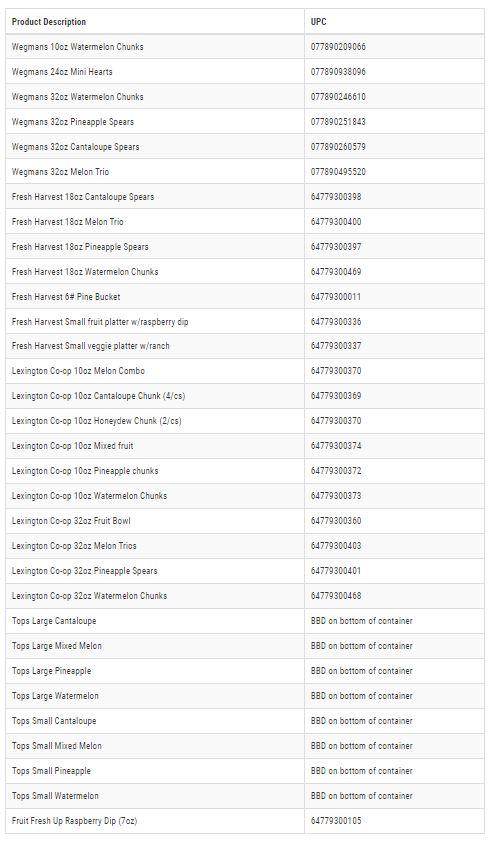493x846 pixels.
Task: Click Fresh Harvest Small fruit platter w/raspberry dip
Action: tap(100, 322)
